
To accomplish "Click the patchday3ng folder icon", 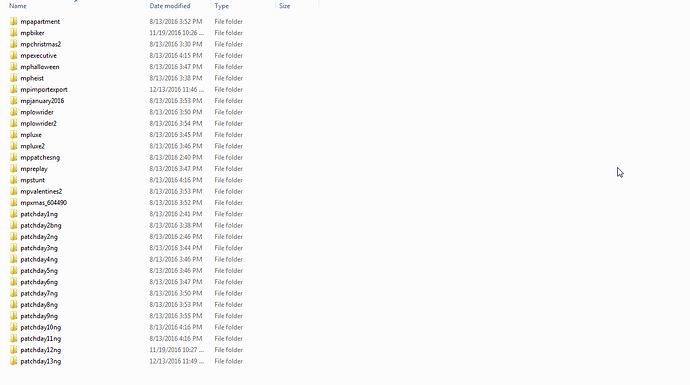I will [x=14, y=248].
